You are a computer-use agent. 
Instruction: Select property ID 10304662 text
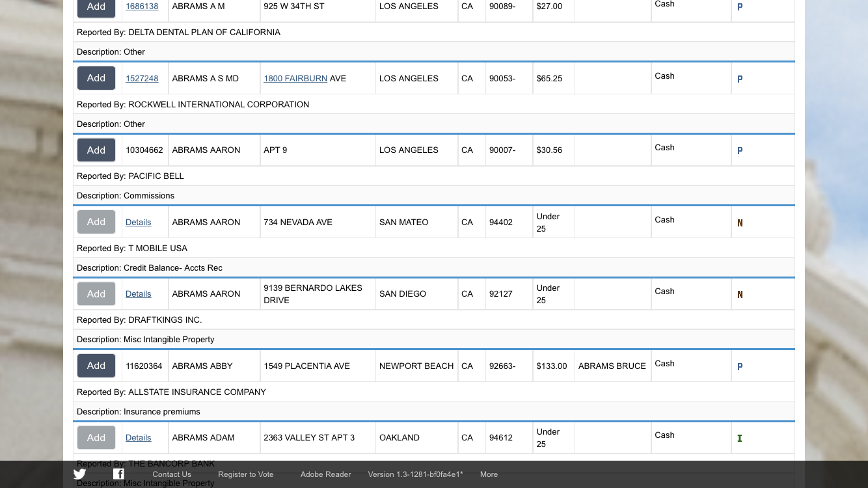(x=144, y=150)
